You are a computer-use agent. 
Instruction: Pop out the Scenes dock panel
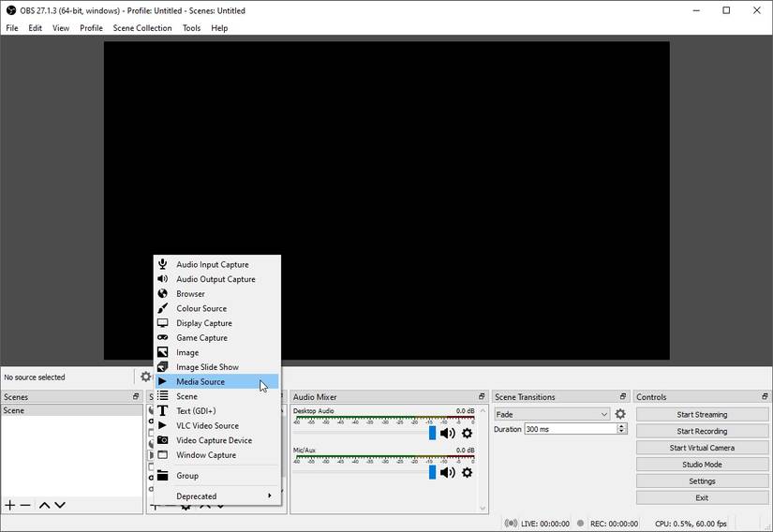click(136, 396)
